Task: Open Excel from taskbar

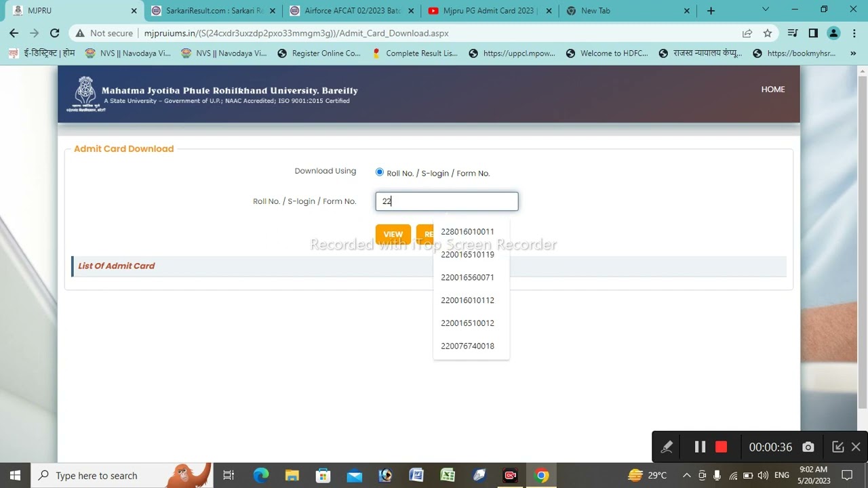Action: tap(448, 475)
